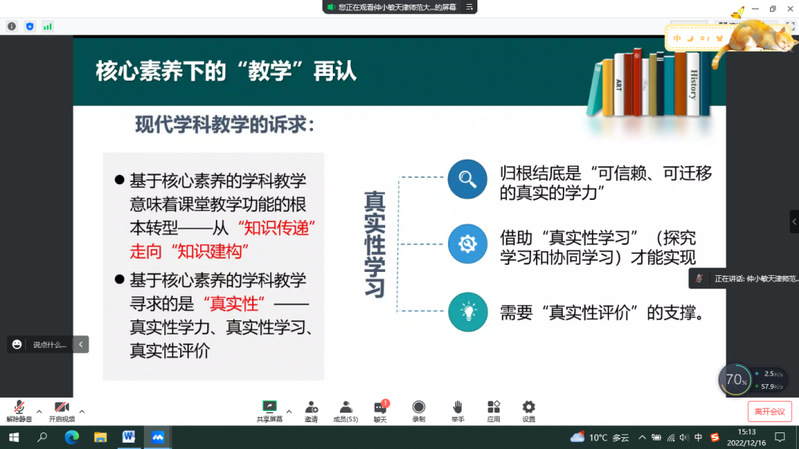Open the 邀请 invite icon
The width and height of the screenshot is (799, 449).
311,410
